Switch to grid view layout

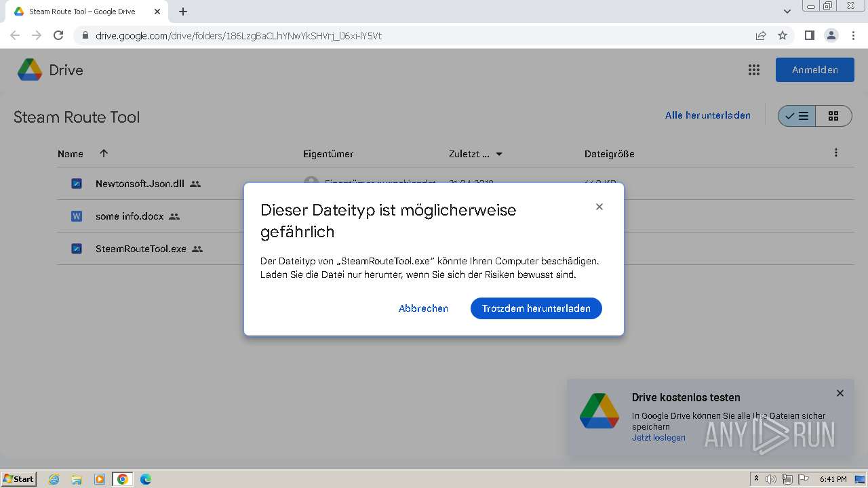(833, 116)
